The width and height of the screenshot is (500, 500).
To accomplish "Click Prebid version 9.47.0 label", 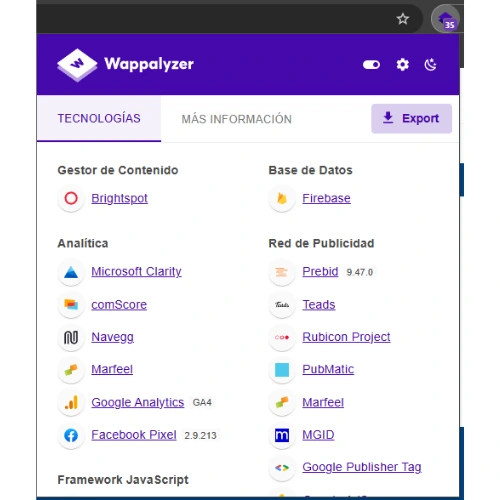I will point(359,272).
